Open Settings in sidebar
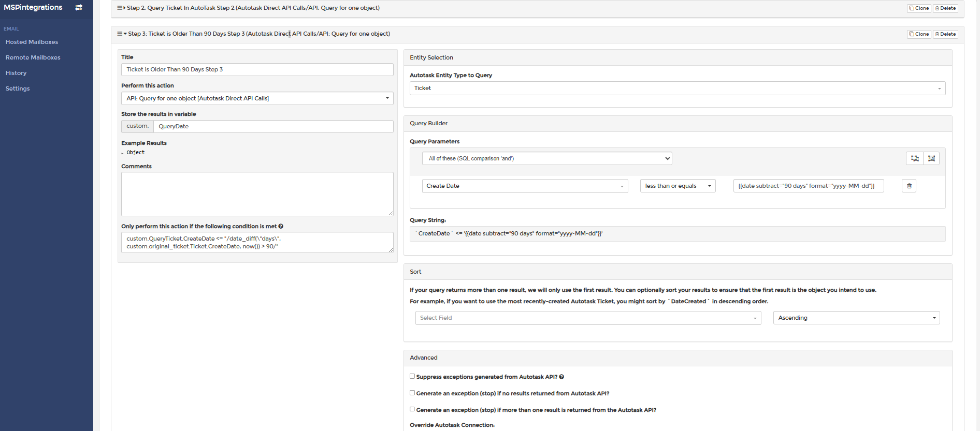 click(18, 88)
